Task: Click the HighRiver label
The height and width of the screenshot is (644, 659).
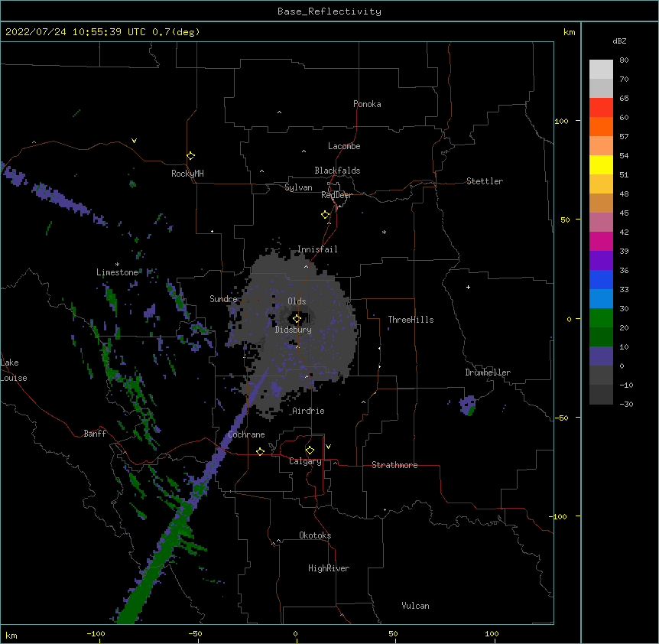Action: [x=329, y=568]
